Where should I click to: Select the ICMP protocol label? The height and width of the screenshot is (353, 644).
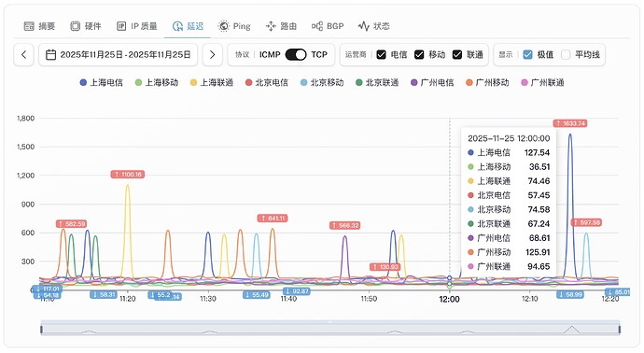click(270, 55)
